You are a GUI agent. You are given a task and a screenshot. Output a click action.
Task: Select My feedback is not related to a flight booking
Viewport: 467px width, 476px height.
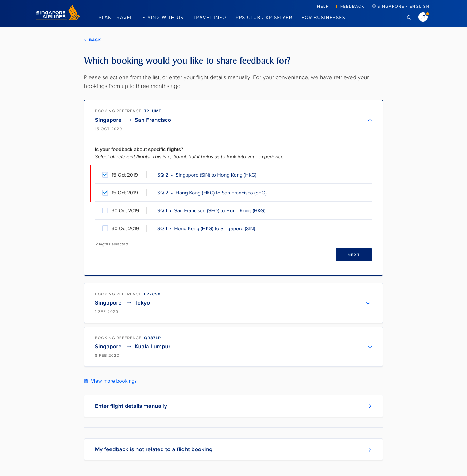coord(233,449)
